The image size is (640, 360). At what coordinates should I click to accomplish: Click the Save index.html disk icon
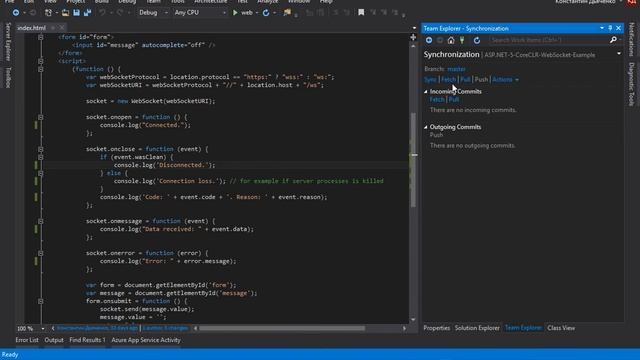coord(76,13)
